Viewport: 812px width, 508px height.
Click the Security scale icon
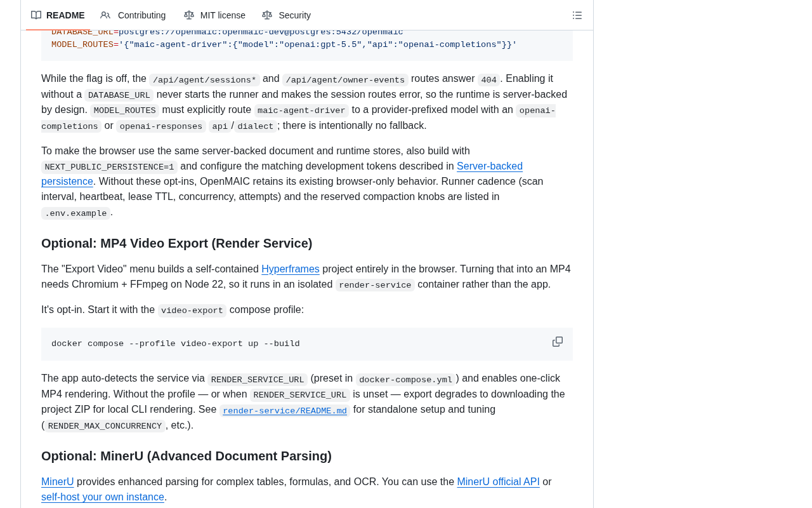tap(267, 15)
